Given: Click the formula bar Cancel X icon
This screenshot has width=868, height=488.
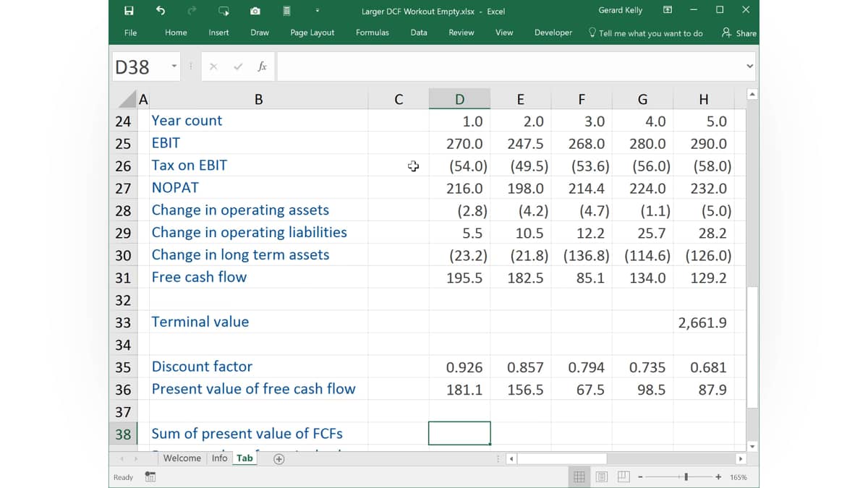Looking at the screenshot, I should coord(213,67).
